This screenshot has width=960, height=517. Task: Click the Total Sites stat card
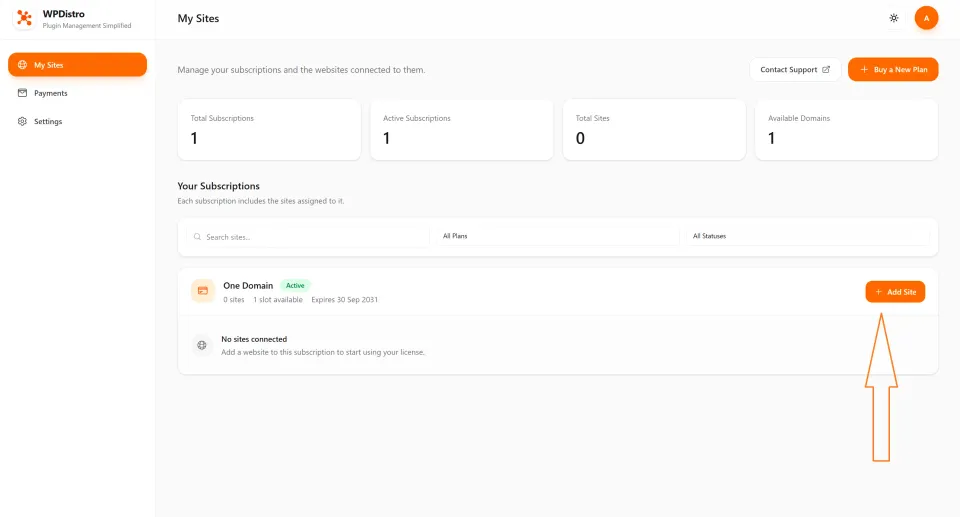[654, 130]
